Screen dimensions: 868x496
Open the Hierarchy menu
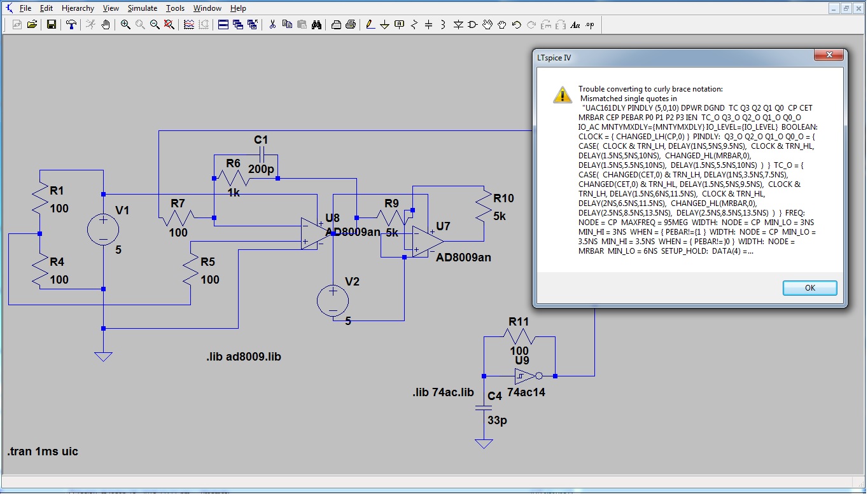78,8
